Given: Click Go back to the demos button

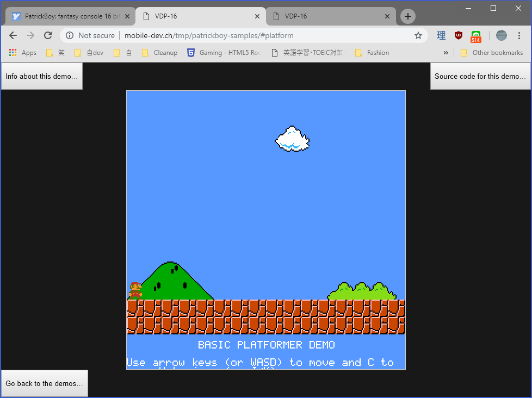Looking at the screenshot, I should click(x=44, y=383).
